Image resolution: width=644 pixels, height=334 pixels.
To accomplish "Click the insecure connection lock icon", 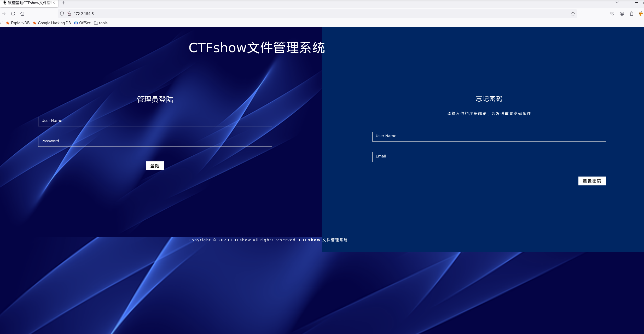I will (x=69, y=14).
